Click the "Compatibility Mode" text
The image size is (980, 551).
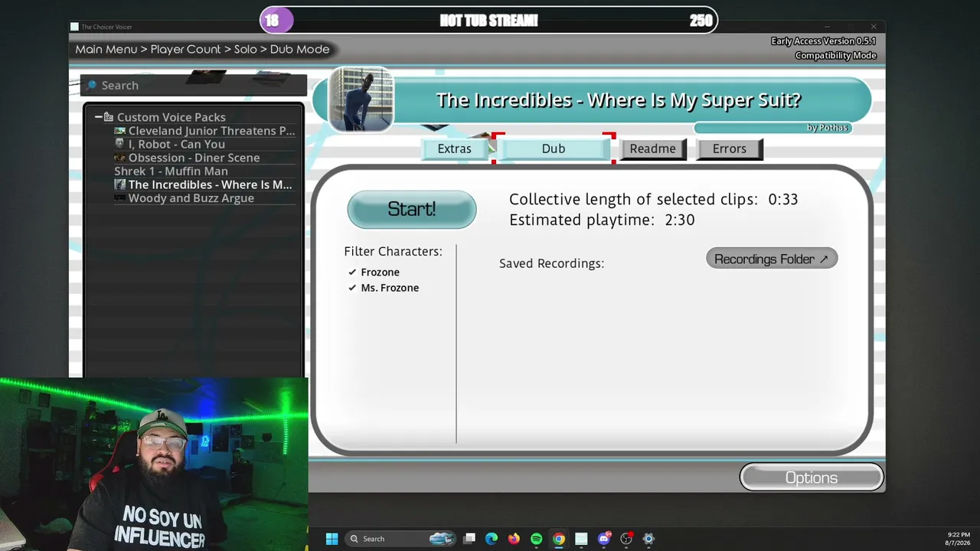point(835,55)
